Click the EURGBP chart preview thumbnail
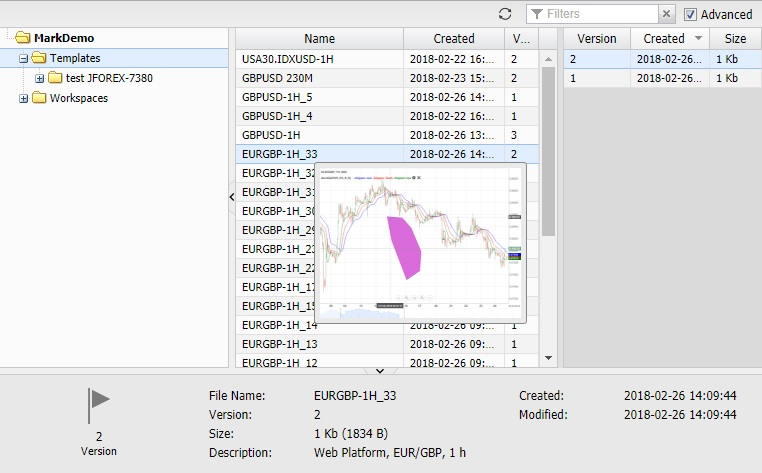Viewport: 762px width, 473px height. pyautogui.click(x=421, y=243)
